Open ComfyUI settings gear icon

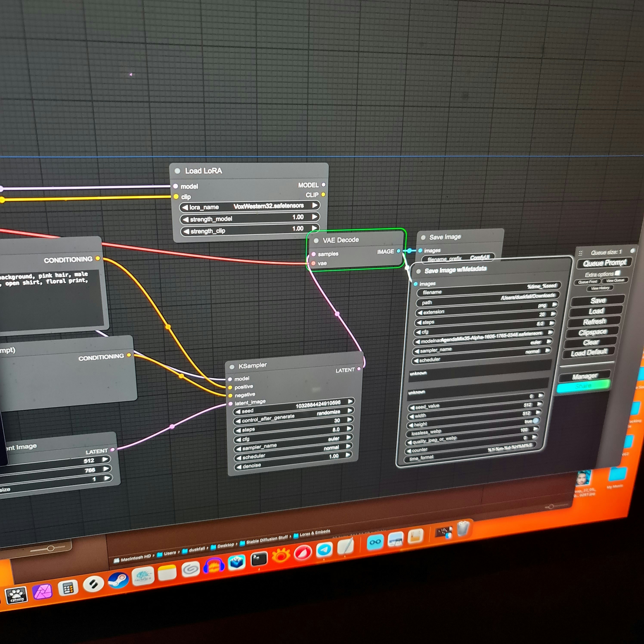pos(632,251)
